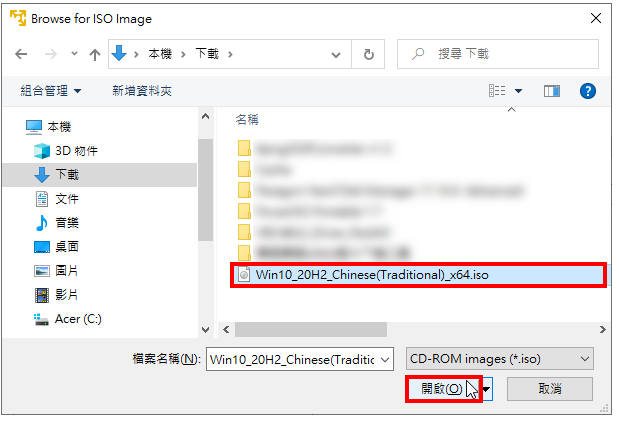Go back using the back arrow
The width and height of the screenshot is (619, 426).
click(x=21, y=54)
